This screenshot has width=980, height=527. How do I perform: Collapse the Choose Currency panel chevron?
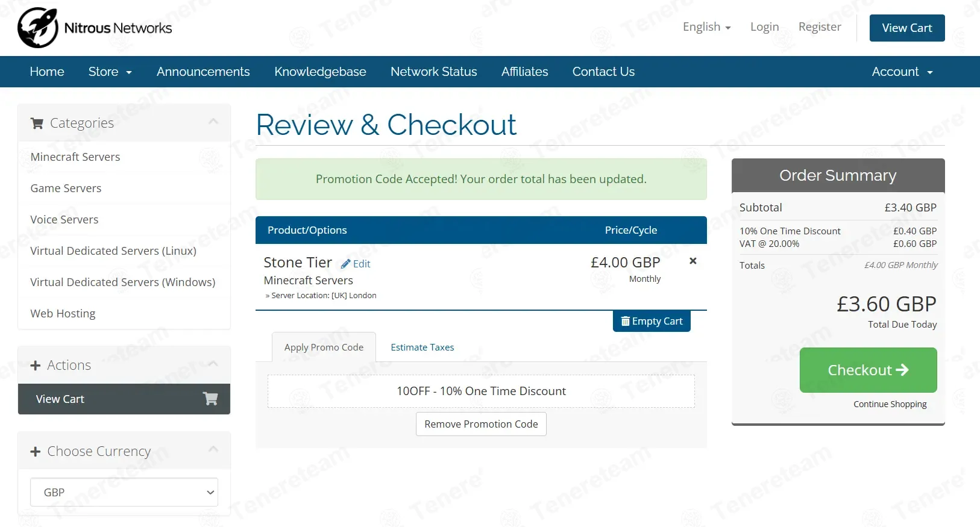click(x=213, y=449)
